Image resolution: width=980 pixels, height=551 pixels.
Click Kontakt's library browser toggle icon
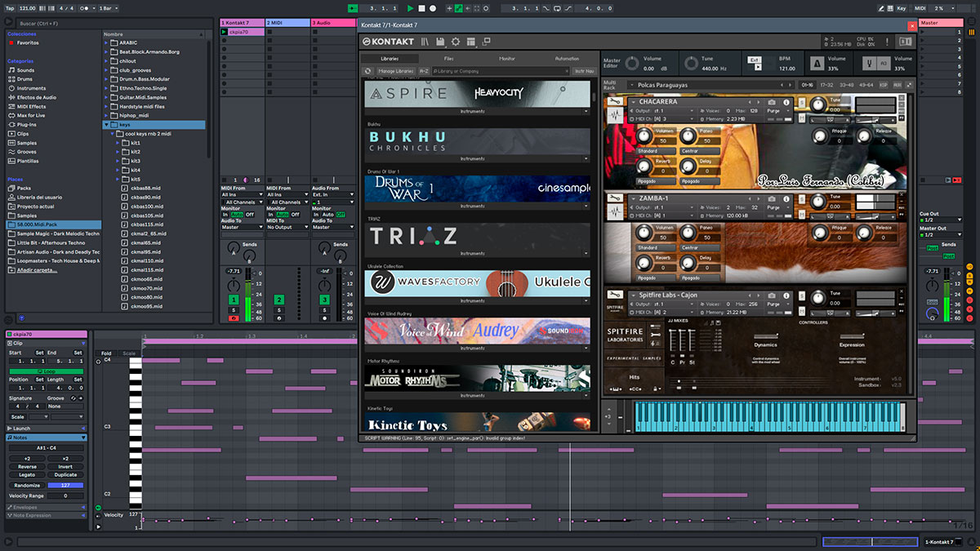tap(425, 41)
